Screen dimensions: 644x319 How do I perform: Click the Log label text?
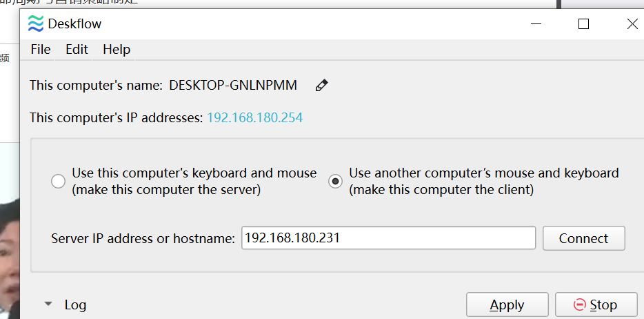pos(76,305)
